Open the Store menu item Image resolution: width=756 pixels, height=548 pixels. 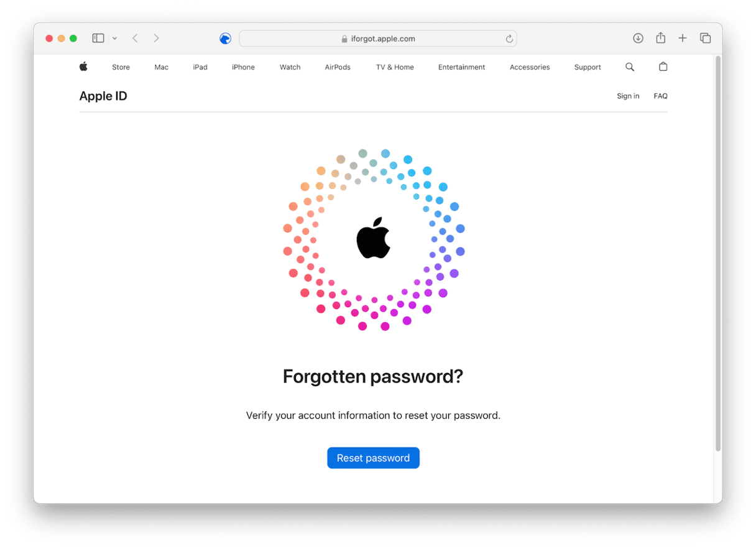click(121, 67)
